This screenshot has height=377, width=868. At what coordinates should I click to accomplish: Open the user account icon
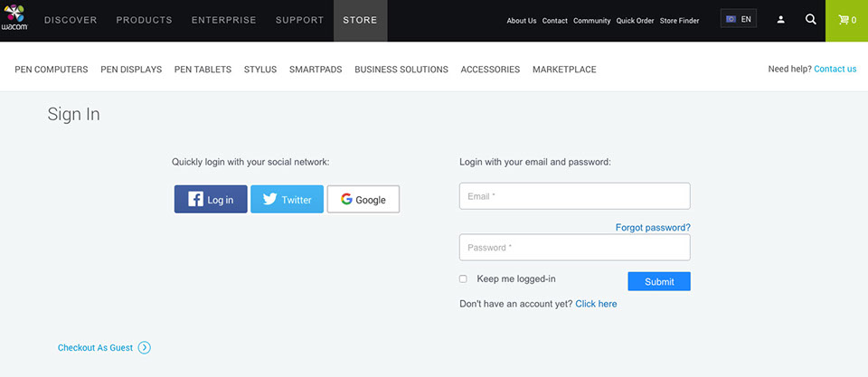coord(780,20)
